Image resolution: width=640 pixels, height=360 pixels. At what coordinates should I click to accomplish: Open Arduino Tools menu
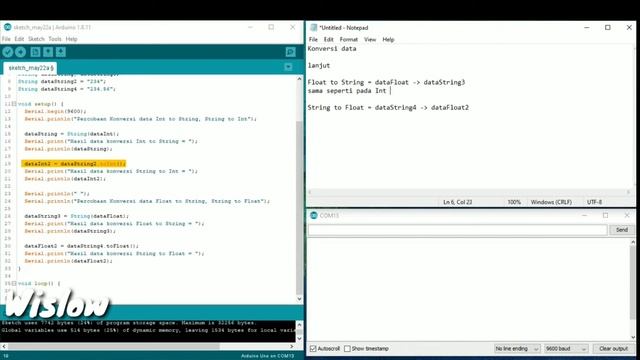pyautogui.click(x=55, y=39)
